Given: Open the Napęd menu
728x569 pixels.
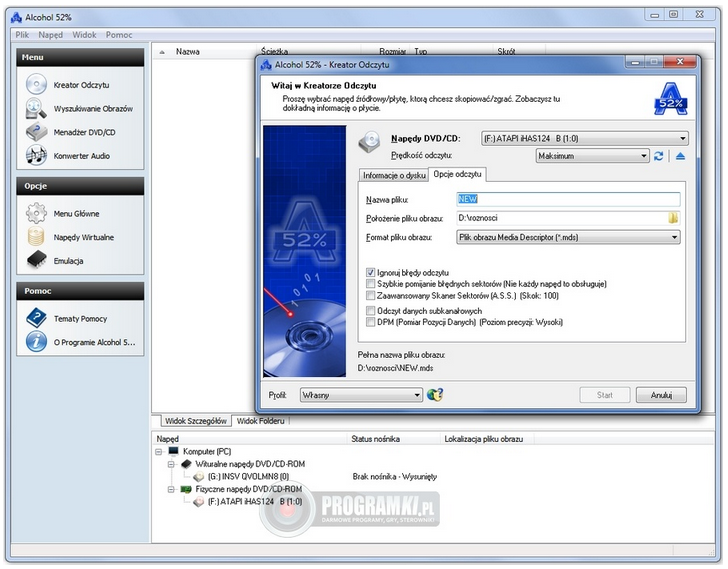Looking at the screenshot, I should pyautogui.click(x=51, y=35).
